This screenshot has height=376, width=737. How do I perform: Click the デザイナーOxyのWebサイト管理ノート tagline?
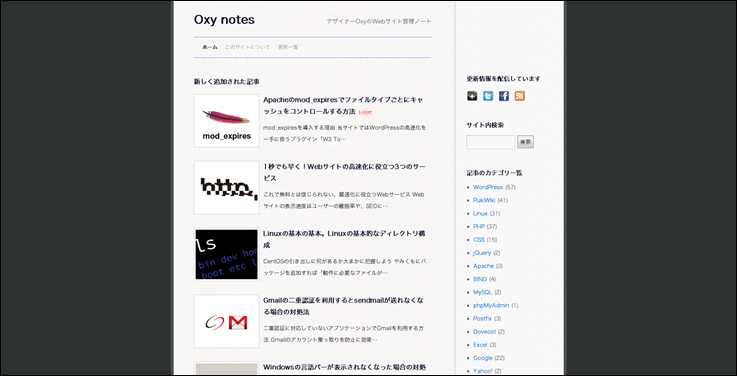coord(379,22)
